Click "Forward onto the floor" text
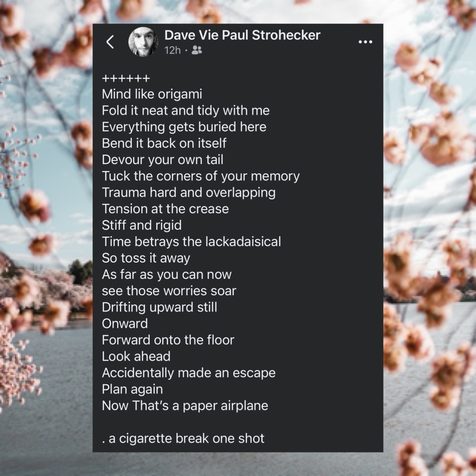 click(168, 340)
